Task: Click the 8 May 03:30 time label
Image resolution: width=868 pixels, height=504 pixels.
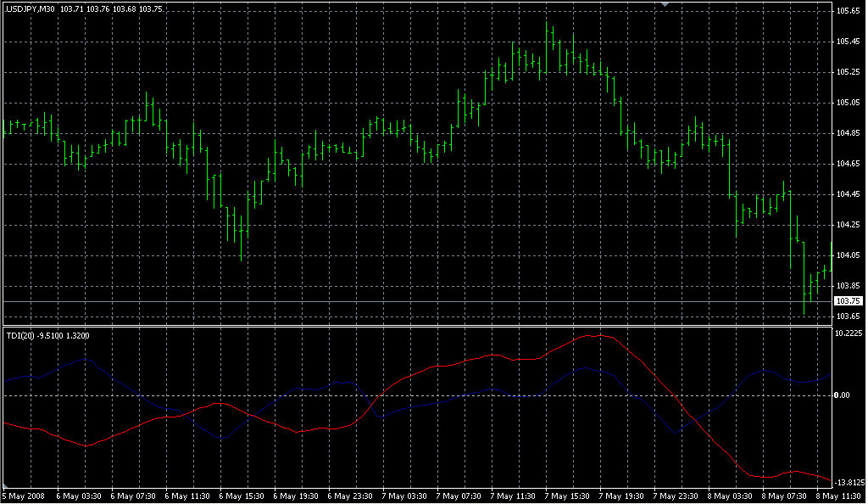Action: (732, 496)
